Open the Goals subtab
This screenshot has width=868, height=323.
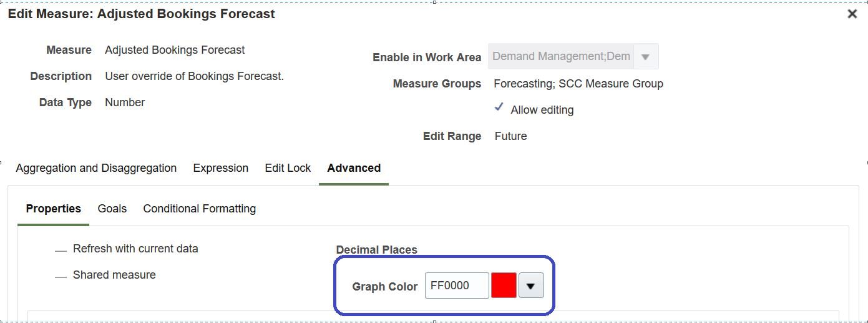click(x=112, y=209)
